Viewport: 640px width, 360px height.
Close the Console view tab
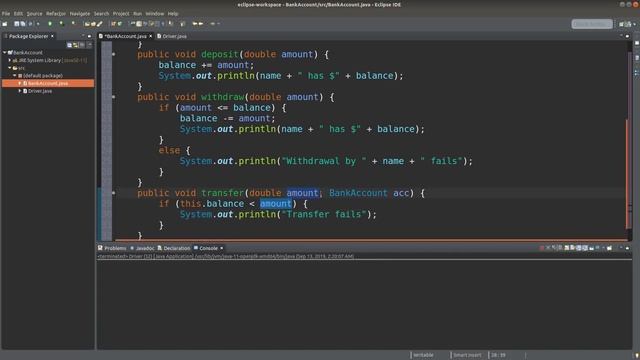tap(222, 248)
